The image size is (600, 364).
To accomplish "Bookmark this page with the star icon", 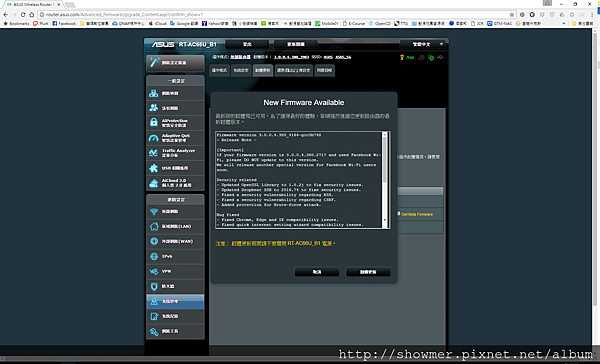I will click(512, 15).
